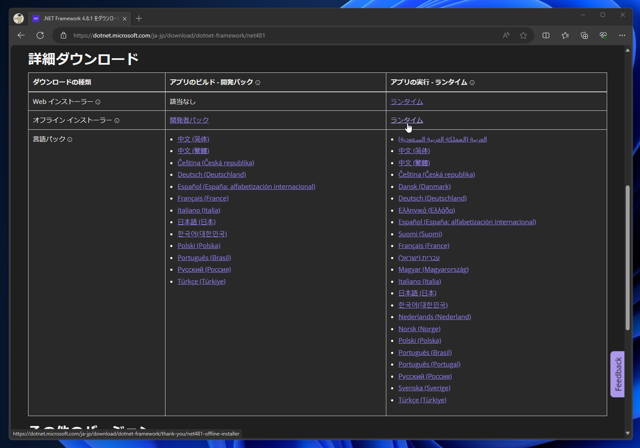Open a new browser tab
The height and width of the screenshot is (448, 640).
[x=139, y=18]
